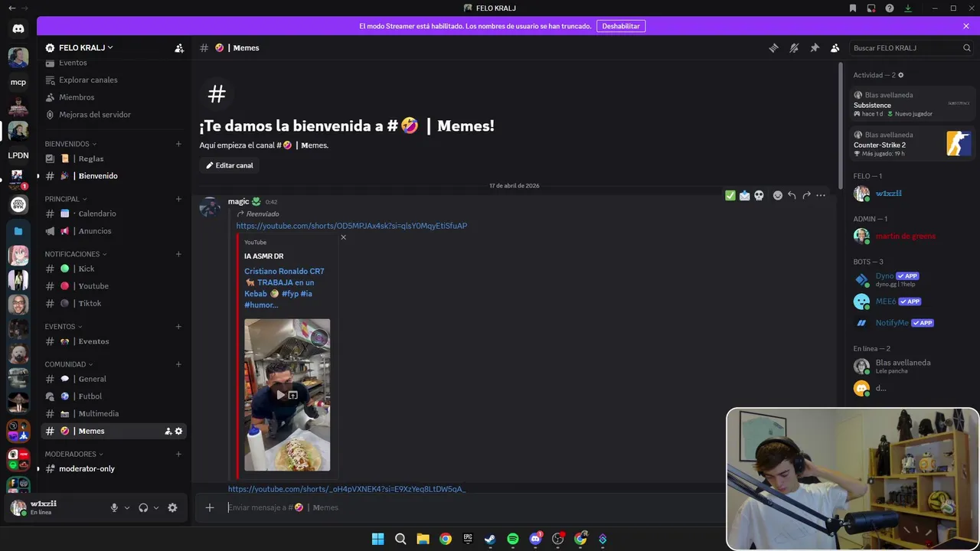The height and width of the screenshot is (551, 980).
Task: Open Dyno bot member entry
Action: point(911,279)
